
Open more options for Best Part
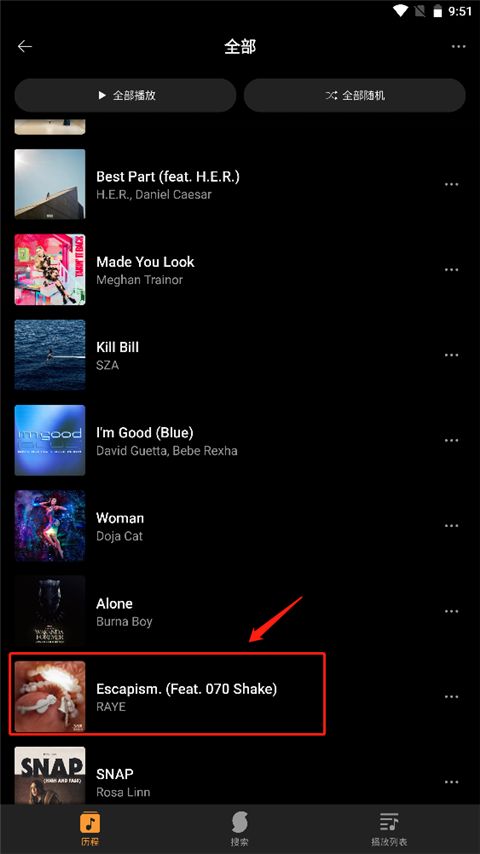point(451,185)
